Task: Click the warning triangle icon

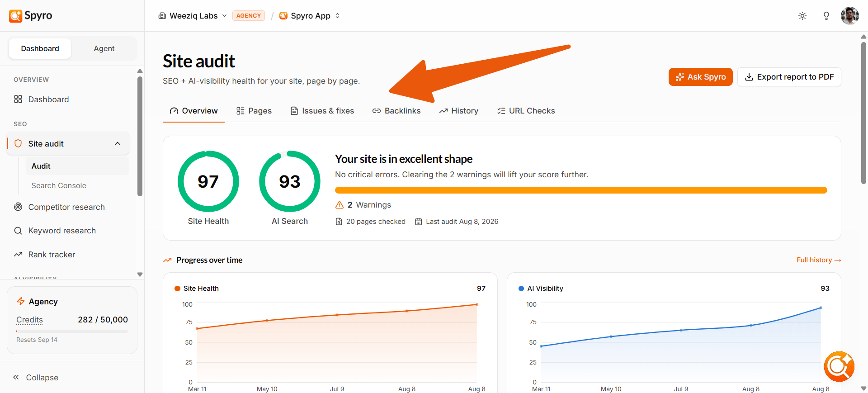Action: [x=340, y=205]
